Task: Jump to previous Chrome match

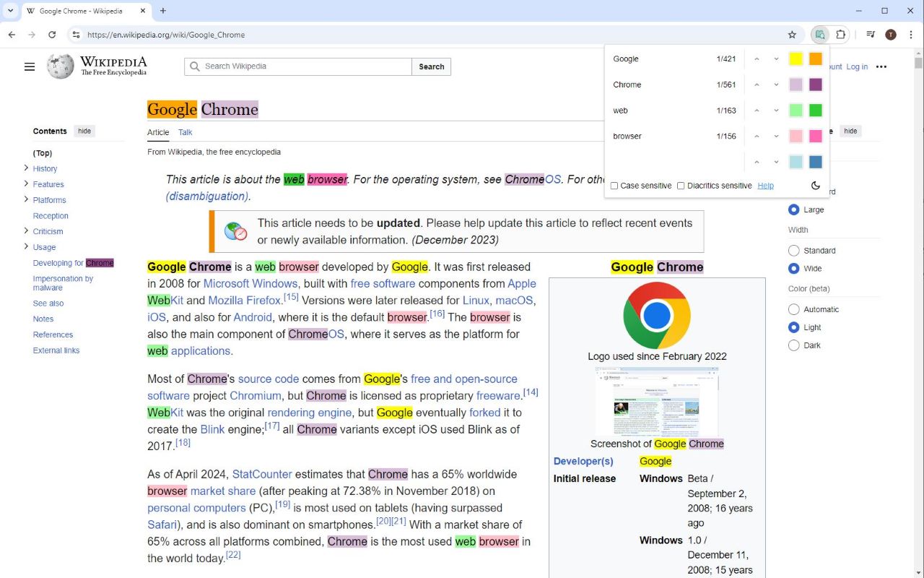Action: click(757, 85)
